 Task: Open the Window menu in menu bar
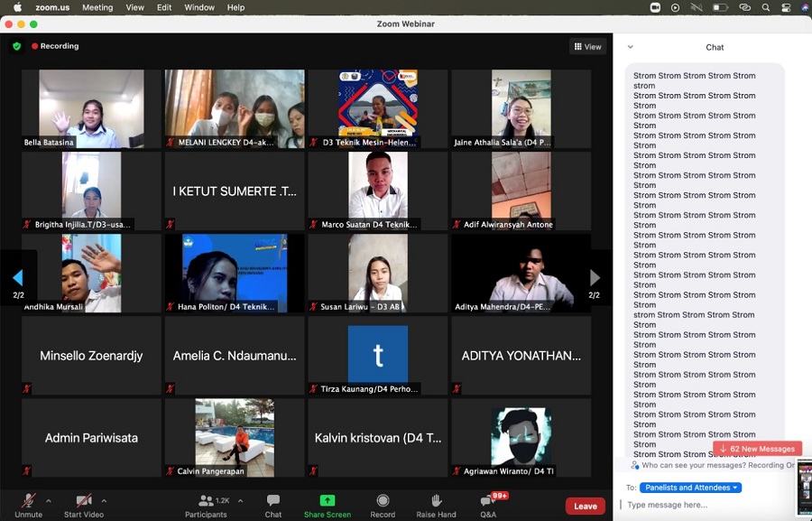200,7
